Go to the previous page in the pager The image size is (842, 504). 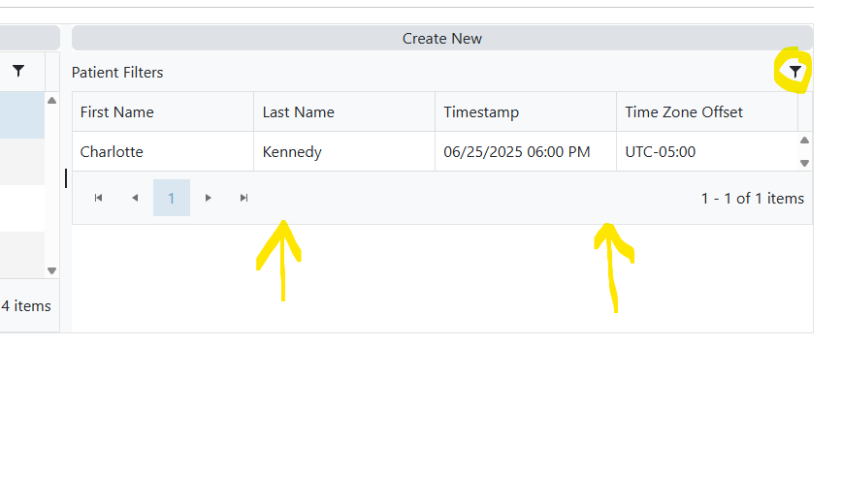click(135, 198)
